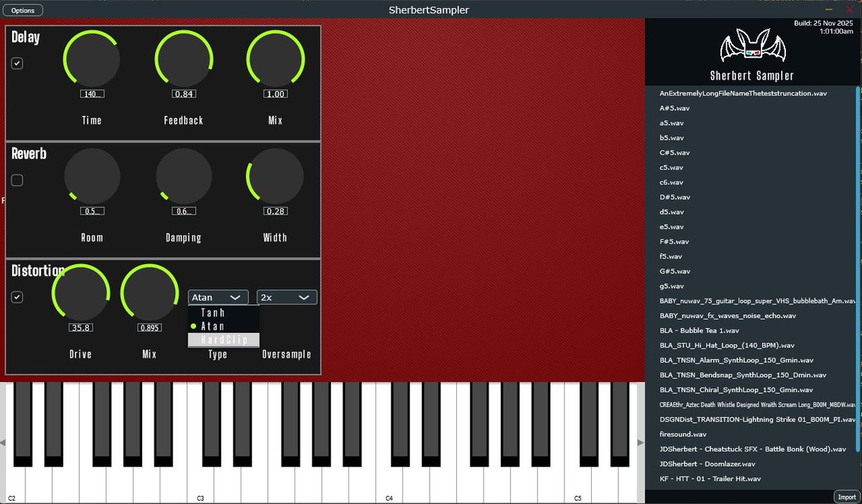The image size is (862, 504).
Task: Select the a5.wav sample
Action: 751,123
